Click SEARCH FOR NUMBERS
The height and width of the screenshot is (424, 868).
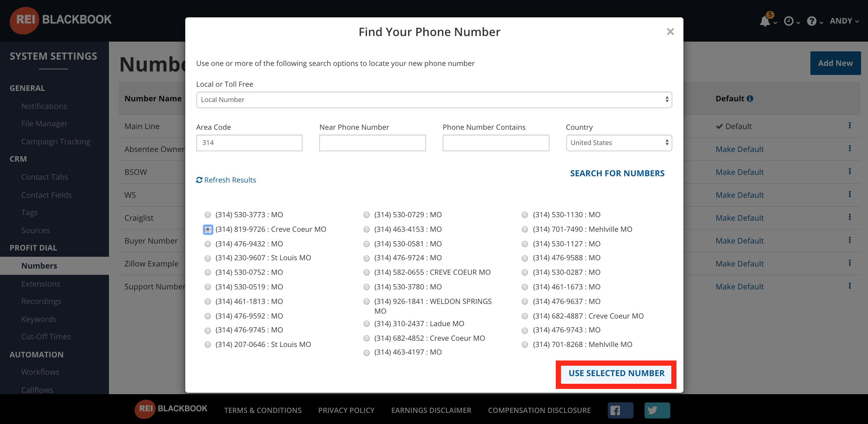pos(617,173)
